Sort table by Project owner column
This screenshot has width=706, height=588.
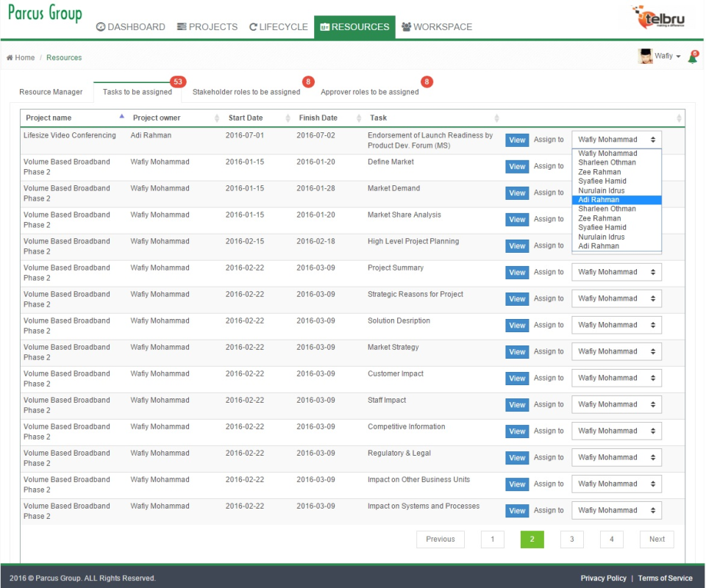pyautogui.click(x=157, y=118)
